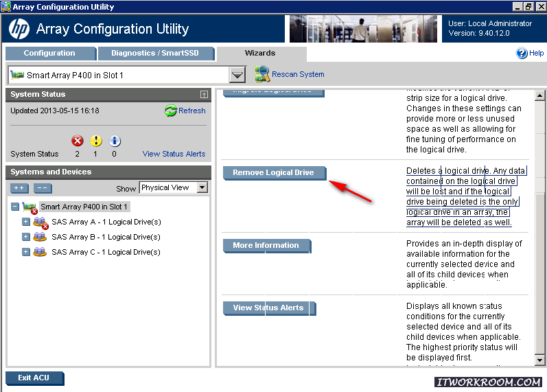Click the blue informational status icon
The image size is (547, 392).
pos(115,141)
